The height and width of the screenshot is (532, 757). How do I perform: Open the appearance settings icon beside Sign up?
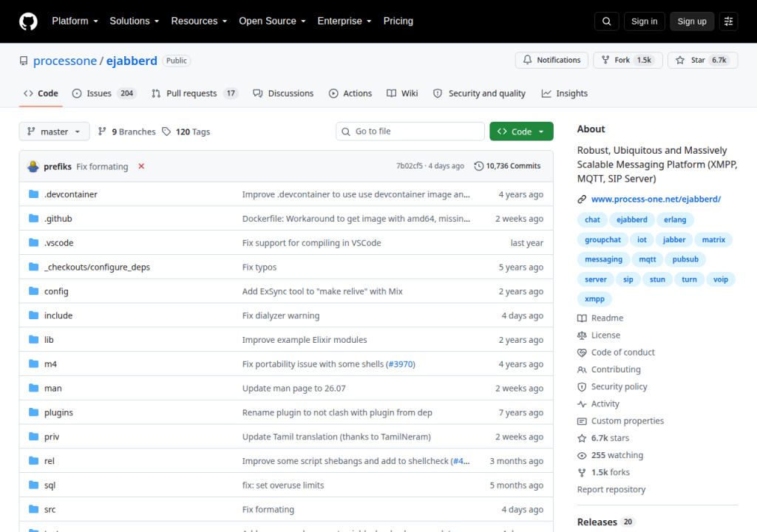click(728, 21)
